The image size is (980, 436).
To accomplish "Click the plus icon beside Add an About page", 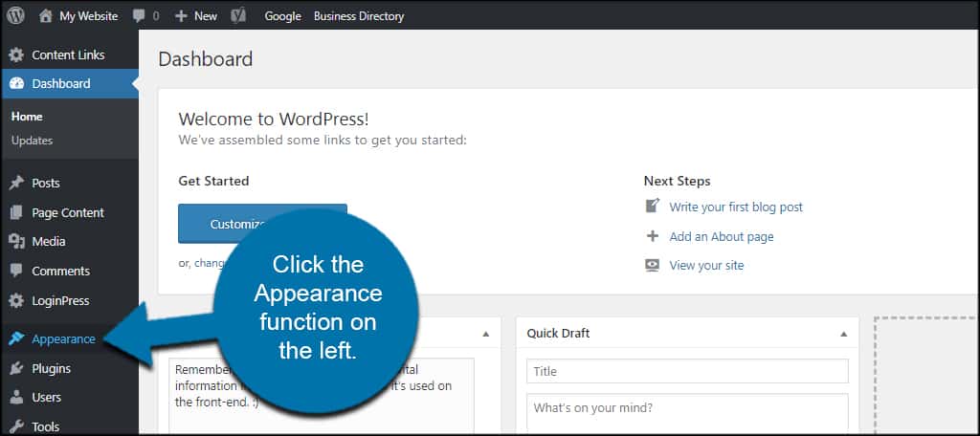I will coord(653,236).
